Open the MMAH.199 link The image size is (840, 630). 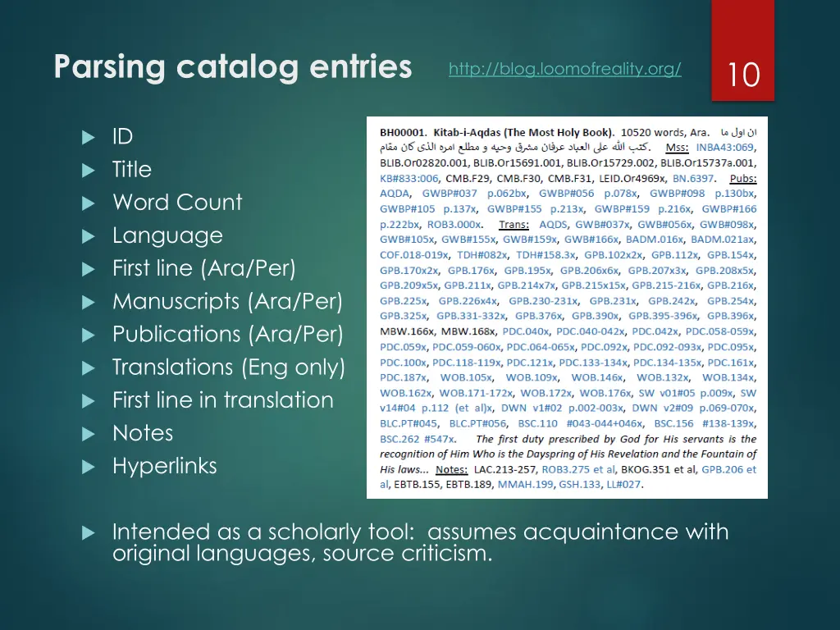[x=526, y=486]
